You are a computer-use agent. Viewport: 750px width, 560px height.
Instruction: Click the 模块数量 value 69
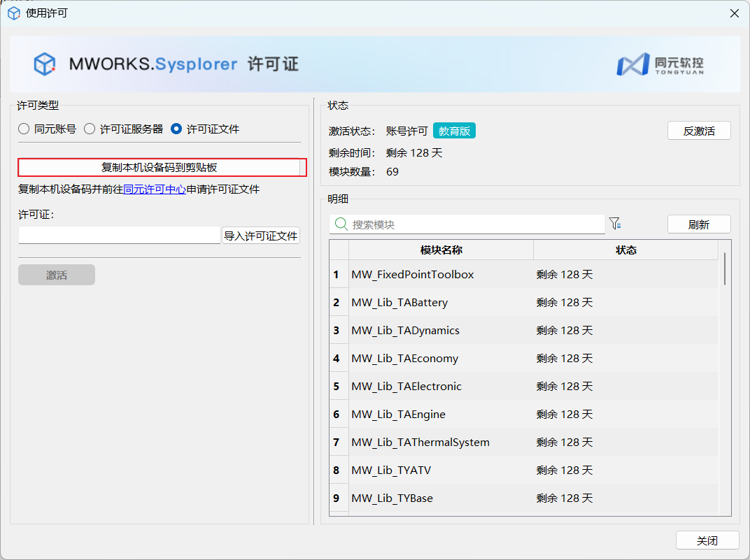pyautogui.click(x=392, y=172)
